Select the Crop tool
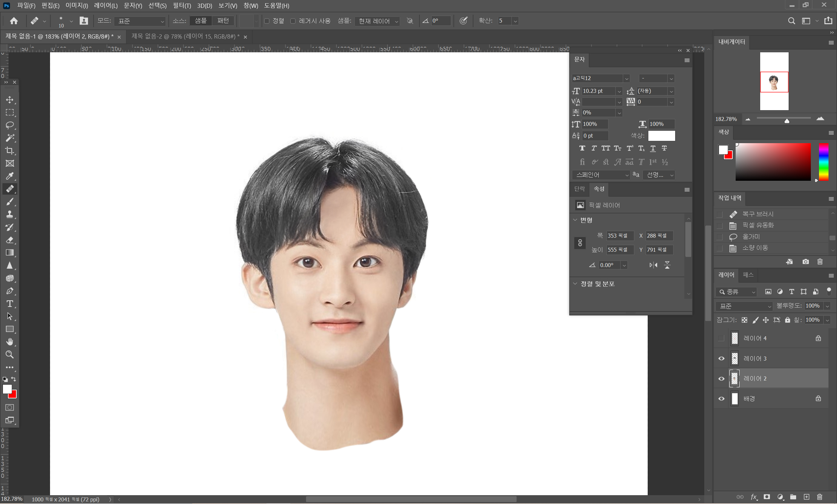837x504 pixels. [x=9, y=150]
